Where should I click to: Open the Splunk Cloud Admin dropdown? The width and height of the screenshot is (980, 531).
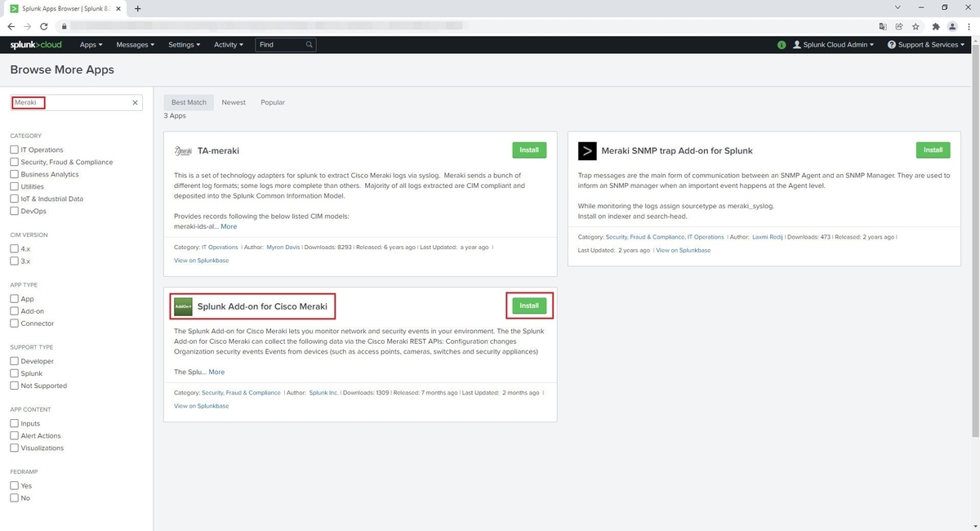click(x=833, y=45)
